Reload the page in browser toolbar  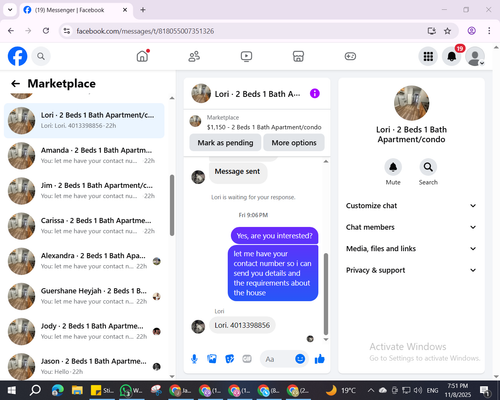point(46,31)
